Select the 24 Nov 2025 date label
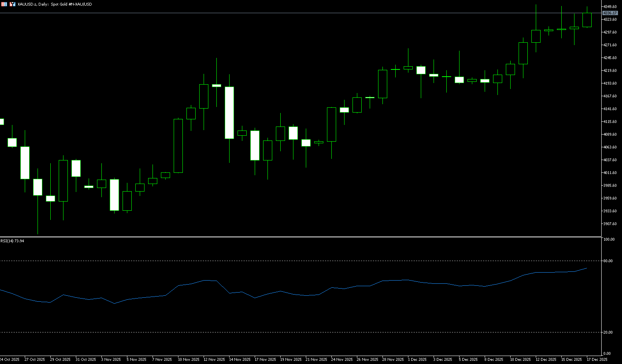The height and width of the screenshot is (364, 622). point(342,360)
